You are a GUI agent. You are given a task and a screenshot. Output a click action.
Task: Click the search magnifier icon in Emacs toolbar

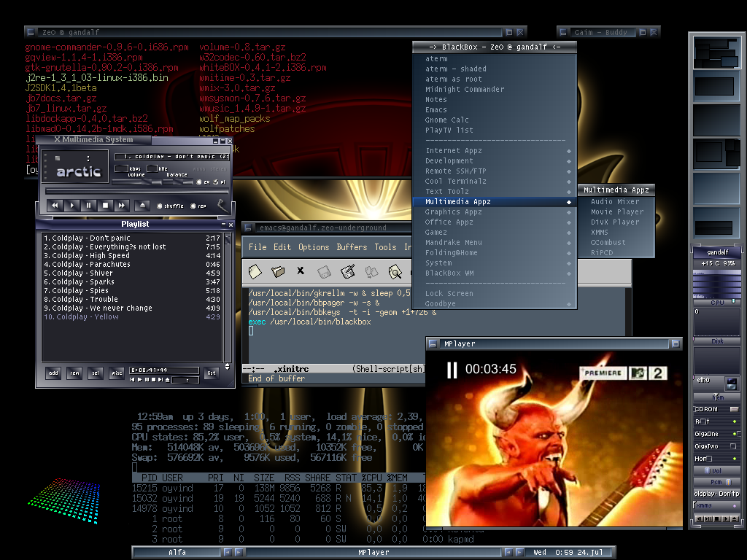(395, 271)
